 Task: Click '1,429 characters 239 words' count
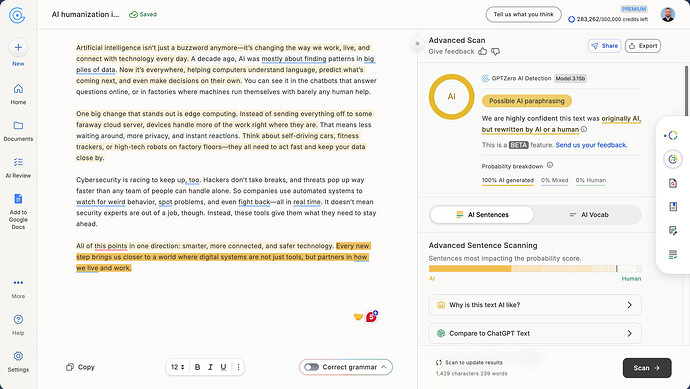471,374
